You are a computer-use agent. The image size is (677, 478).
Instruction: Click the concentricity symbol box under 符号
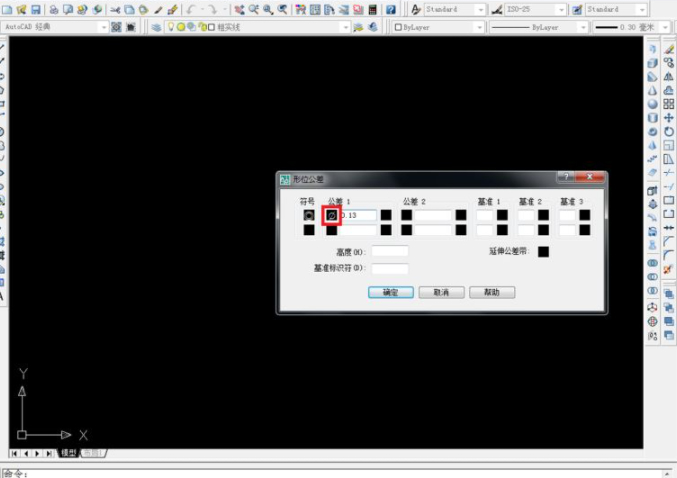pos(309,215)
